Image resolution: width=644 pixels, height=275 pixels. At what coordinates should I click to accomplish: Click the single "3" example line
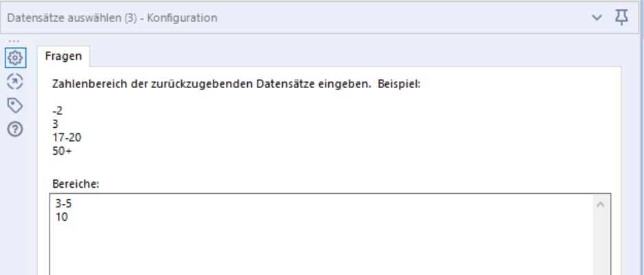coord(56,124)
